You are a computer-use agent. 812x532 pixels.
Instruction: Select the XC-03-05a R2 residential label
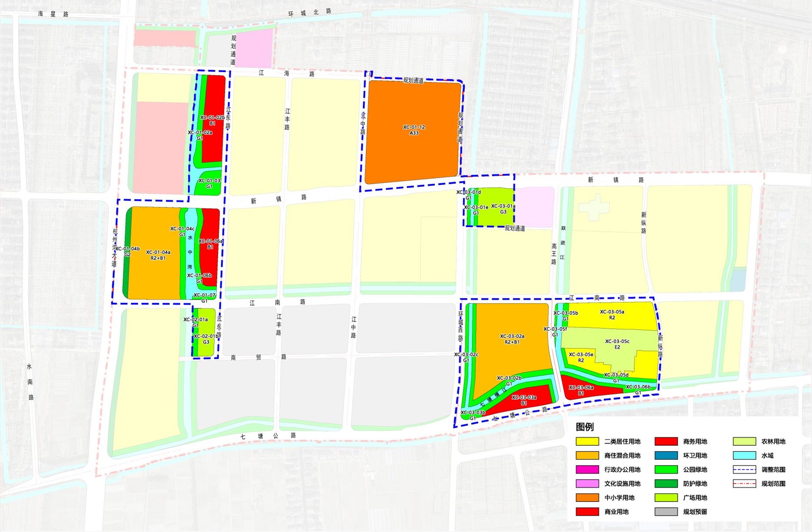612,315
